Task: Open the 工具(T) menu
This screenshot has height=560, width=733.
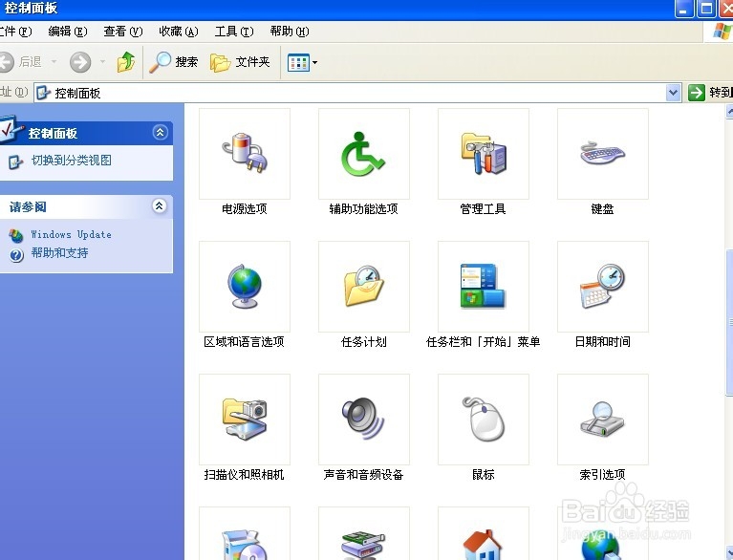Action: [234, 32]
